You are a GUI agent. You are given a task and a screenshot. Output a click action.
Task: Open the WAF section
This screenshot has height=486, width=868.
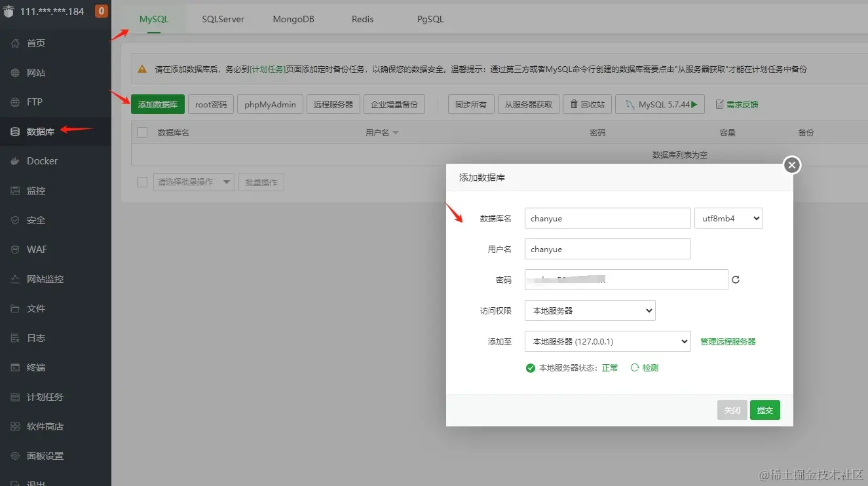click(x=35, y=249)
